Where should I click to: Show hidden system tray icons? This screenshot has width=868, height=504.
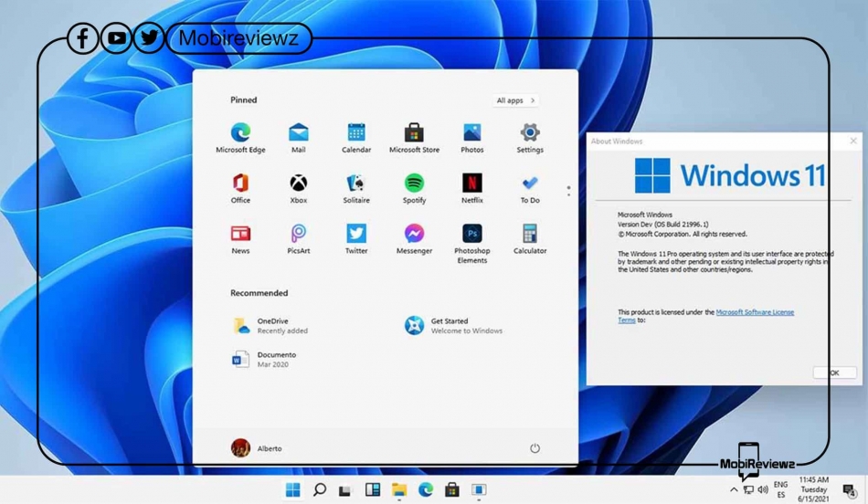pos(734,489)
